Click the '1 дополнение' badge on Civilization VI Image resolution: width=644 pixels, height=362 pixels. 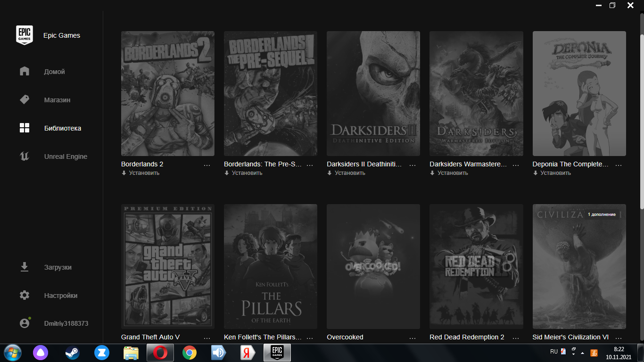coord(602,214)
